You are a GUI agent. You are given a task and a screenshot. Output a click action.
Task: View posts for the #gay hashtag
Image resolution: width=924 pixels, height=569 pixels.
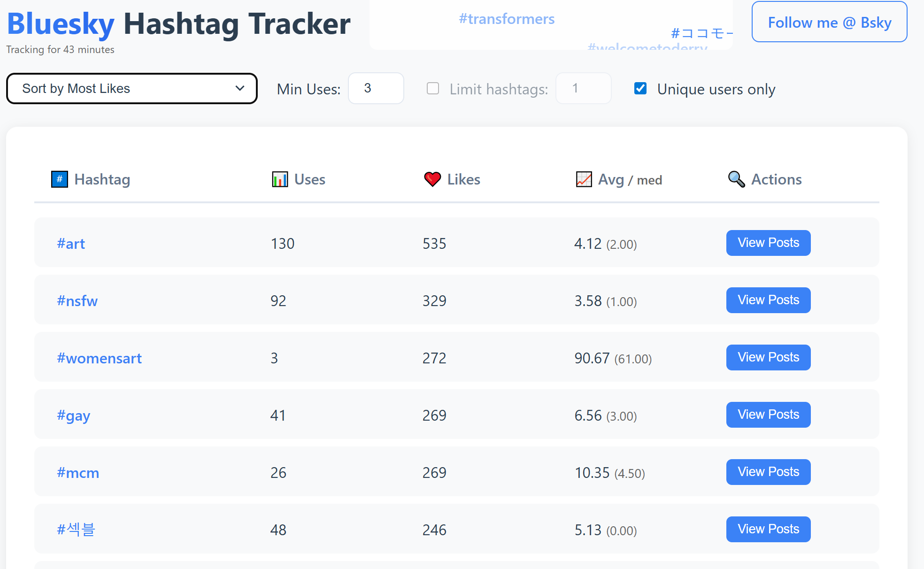pos(769,415)
